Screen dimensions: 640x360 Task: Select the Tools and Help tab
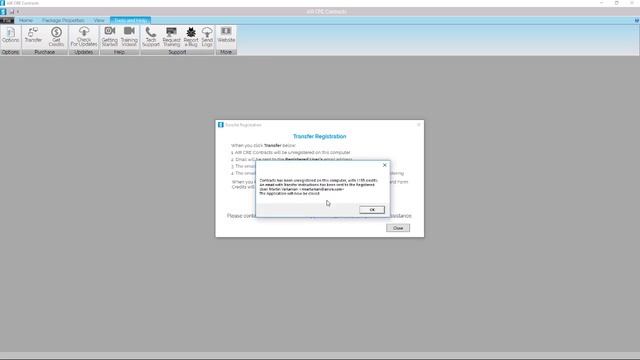coord(131,20)
